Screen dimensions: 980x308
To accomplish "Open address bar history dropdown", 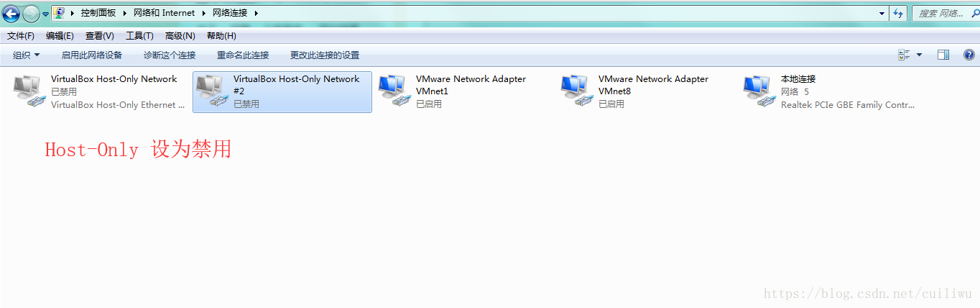I will pos(882,13).
